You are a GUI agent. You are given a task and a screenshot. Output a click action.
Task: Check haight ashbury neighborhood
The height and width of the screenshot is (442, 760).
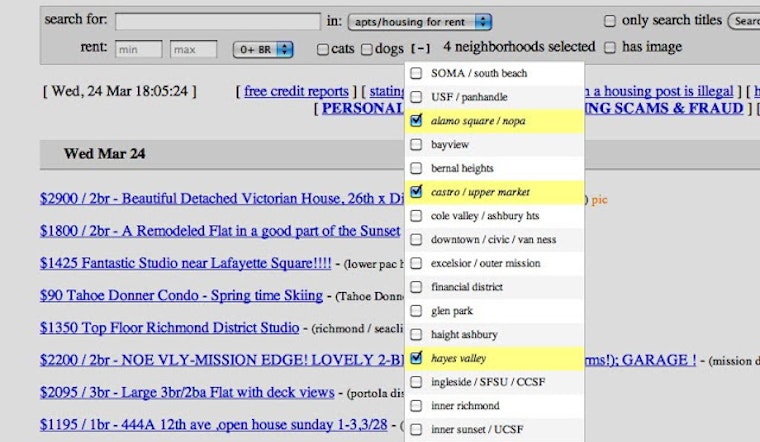(x=416, y=334)
